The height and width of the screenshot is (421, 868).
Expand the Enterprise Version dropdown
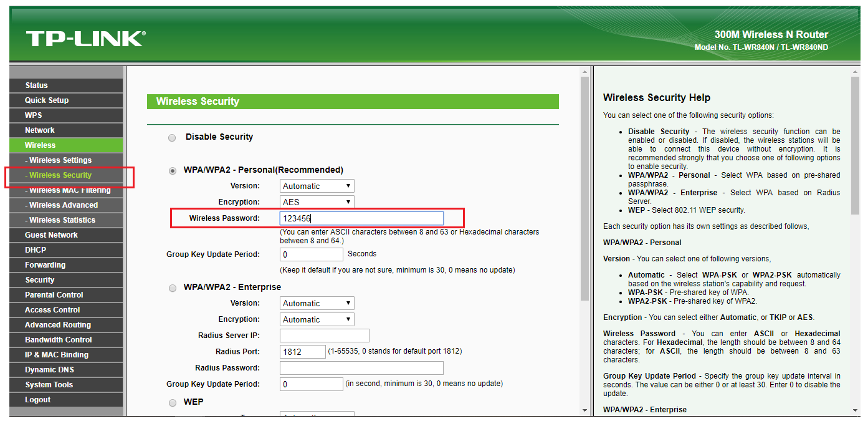317,303
